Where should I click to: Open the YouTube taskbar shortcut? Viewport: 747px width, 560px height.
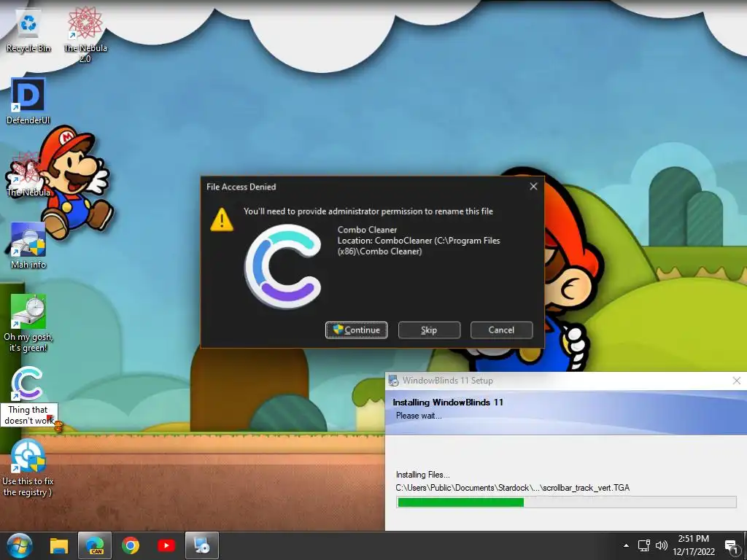click(166, 545)
